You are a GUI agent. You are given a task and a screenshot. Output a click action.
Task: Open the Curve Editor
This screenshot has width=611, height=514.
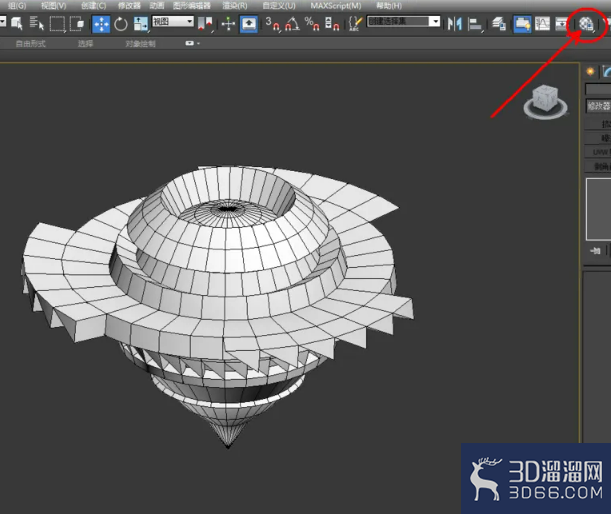point(542,24)
